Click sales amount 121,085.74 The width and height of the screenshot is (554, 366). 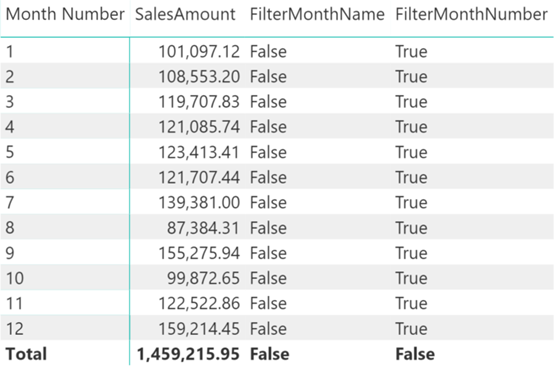point(199,127)
